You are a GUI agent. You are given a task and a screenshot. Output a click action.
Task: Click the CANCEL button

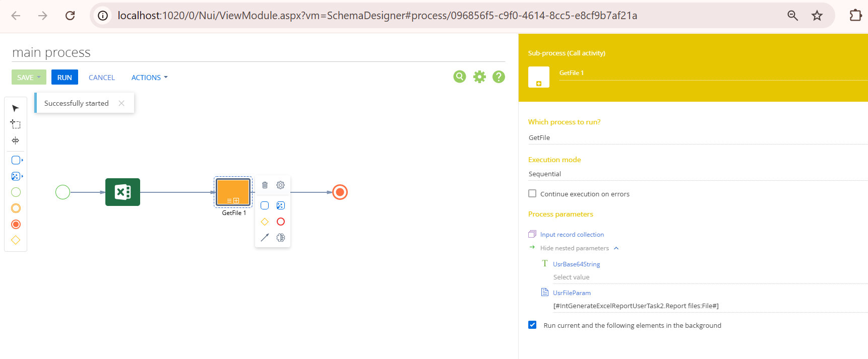tap(102, 78)
